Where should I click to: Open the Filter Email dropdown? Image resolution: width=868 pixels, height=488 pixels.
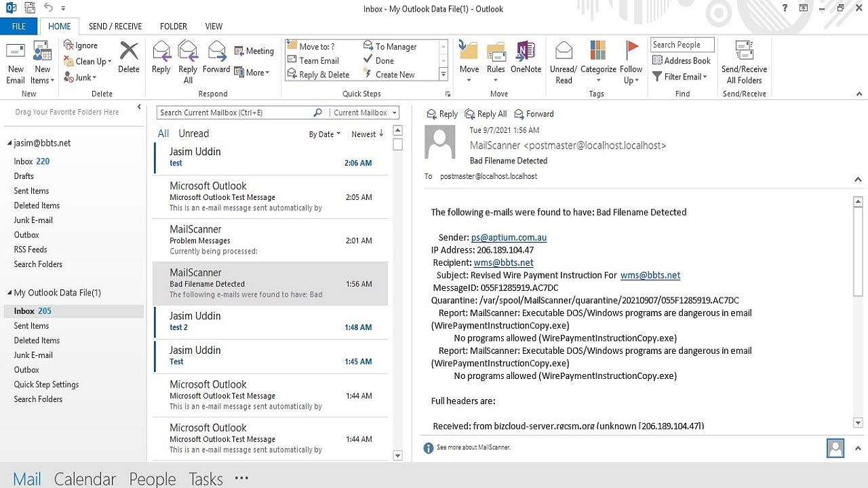(680, 77)
